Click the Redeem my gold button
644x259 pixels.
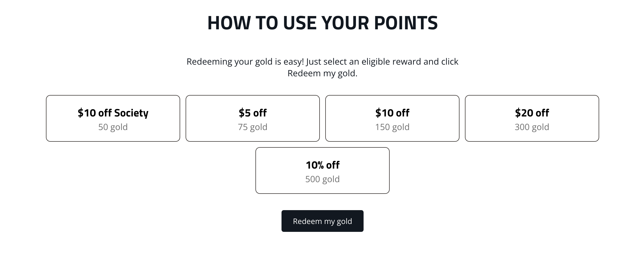322,221
